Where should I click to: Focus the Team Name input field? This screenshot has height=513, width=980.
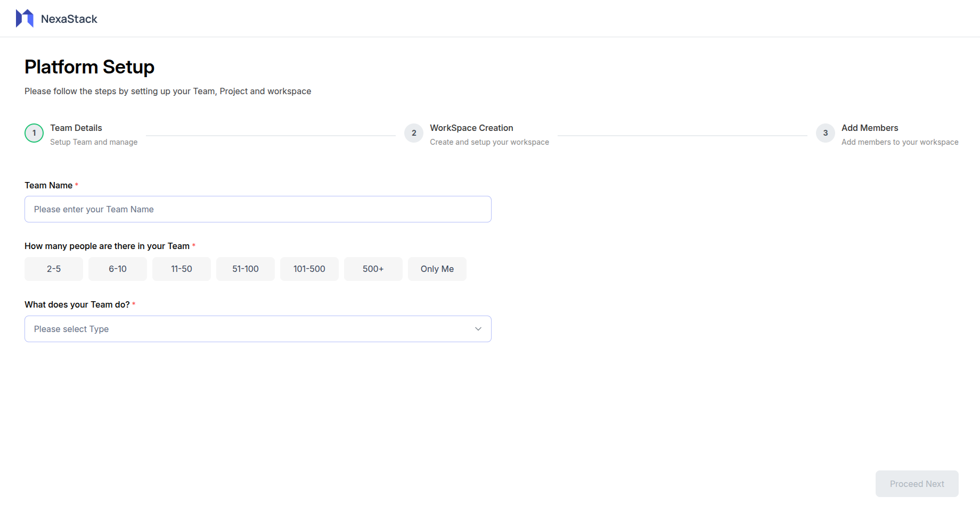tap(258, 209)
